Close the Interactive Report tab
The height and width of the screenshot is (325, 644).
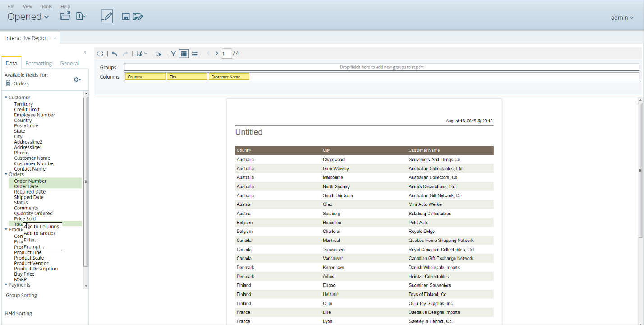pos(55,38)
